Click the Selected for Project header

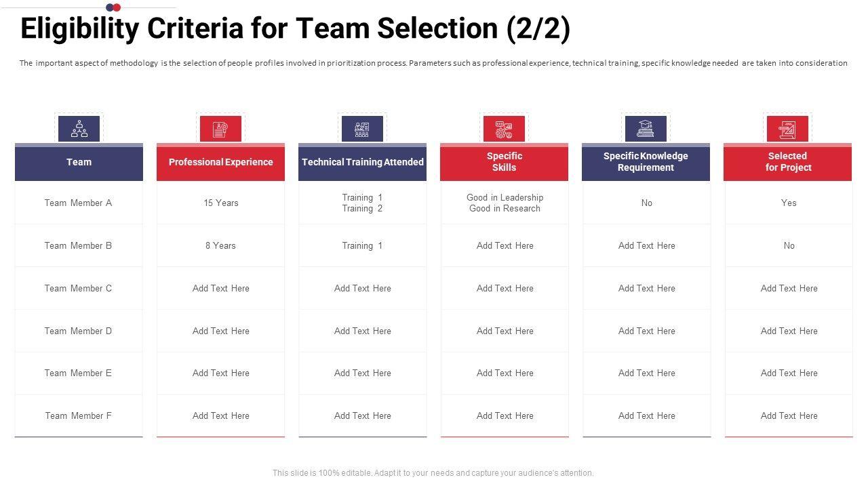click(x=787, y=162)
